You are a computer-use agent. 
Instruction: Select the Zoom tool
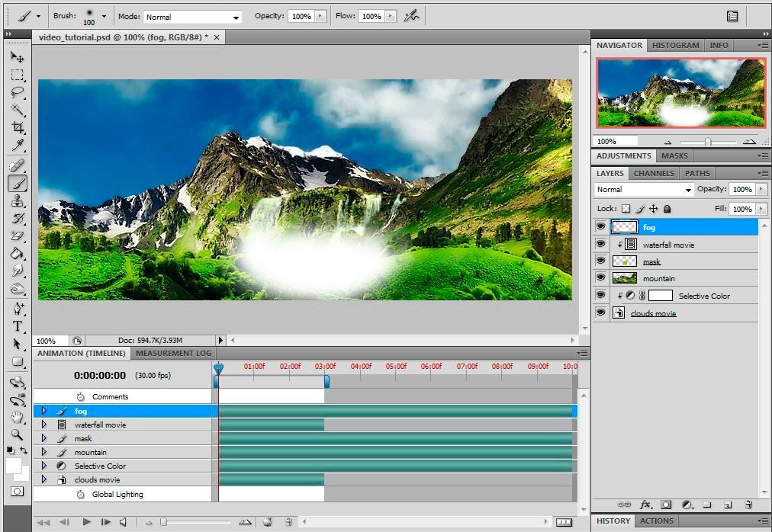point(18,434)
